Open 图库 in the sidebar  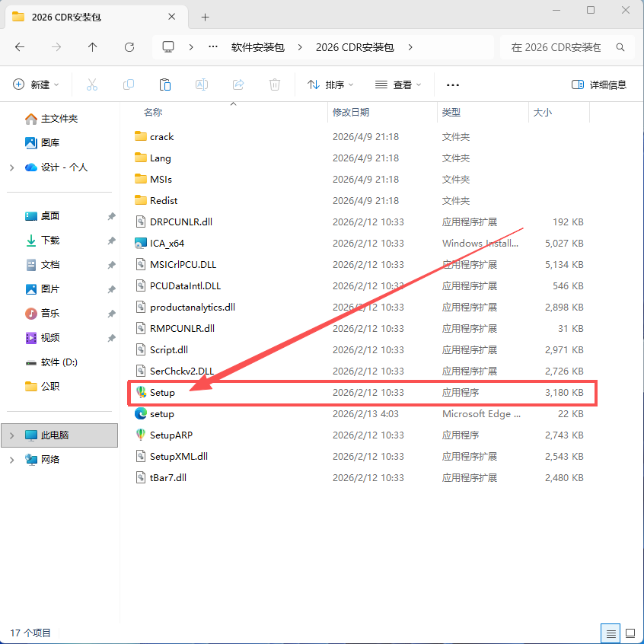[x=43, y=142]
